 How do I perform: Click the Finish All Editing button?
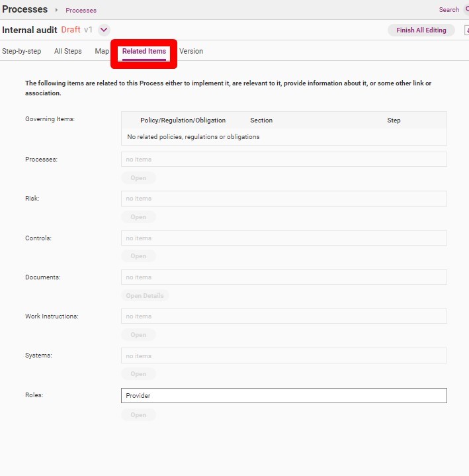(421, 30)
